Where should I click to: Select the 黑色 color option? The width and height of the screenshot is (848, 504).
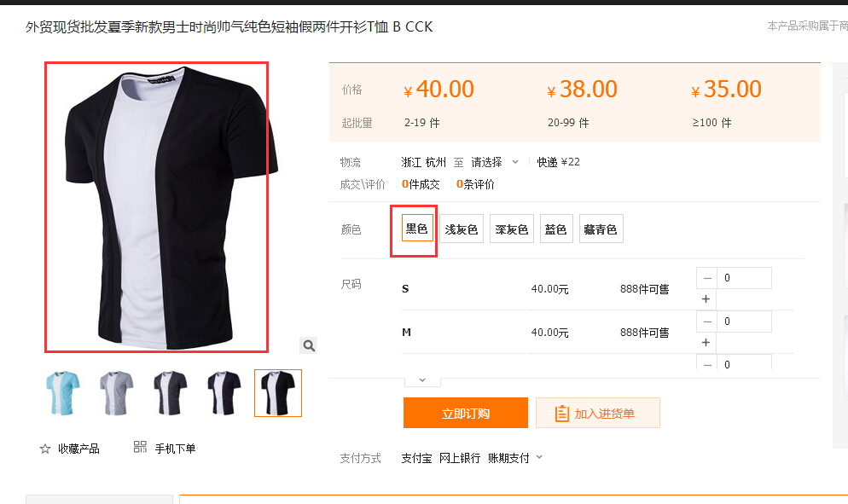(417, 229)
